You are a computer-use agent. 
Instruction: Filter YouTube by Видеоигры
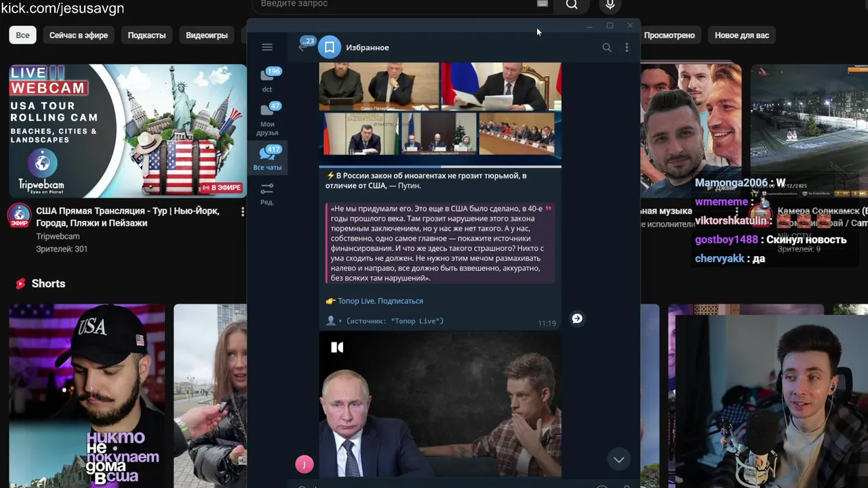[x=207, y=35]
